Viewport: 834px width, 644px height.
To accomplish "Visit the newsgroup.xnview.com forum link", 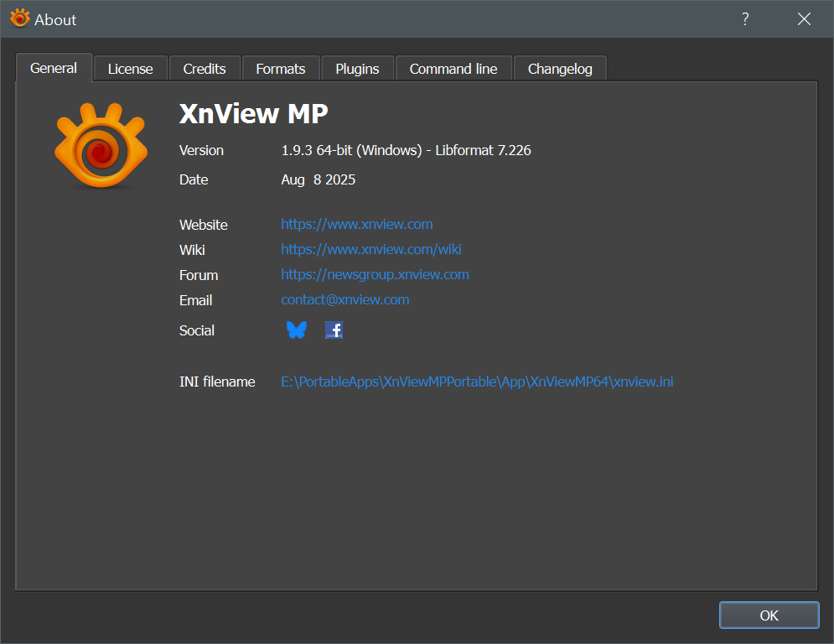I will pyautogui.click(x=375, y=274).
